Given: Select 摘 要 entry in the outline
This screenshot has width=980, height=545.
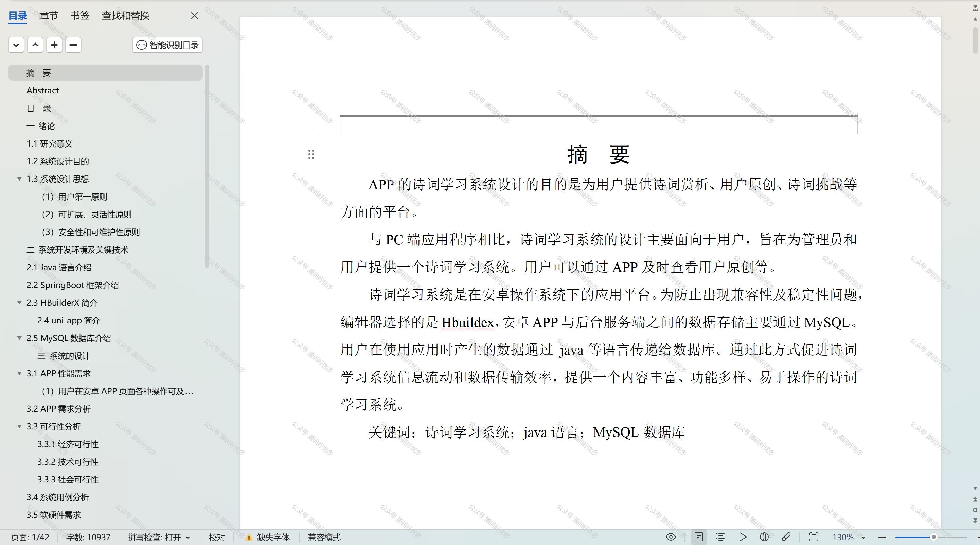Looking at the screenshot, I should pyautogui.click(x=105, y=73).
